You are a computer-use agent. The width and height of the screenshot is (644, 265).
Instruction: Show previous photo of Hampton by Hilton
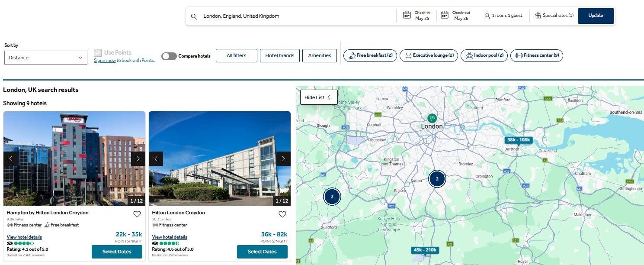[x=10, y=159]
